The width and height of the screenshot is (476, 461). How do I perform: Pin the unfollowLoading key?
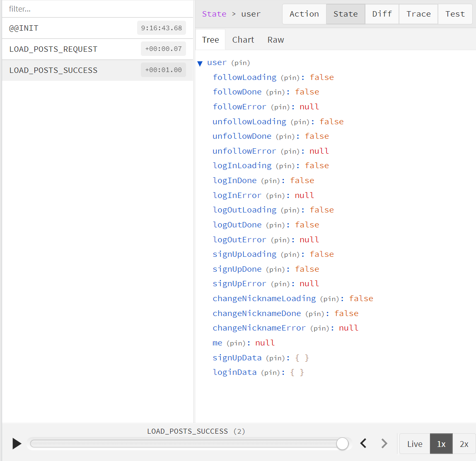[x=300, y=122]
